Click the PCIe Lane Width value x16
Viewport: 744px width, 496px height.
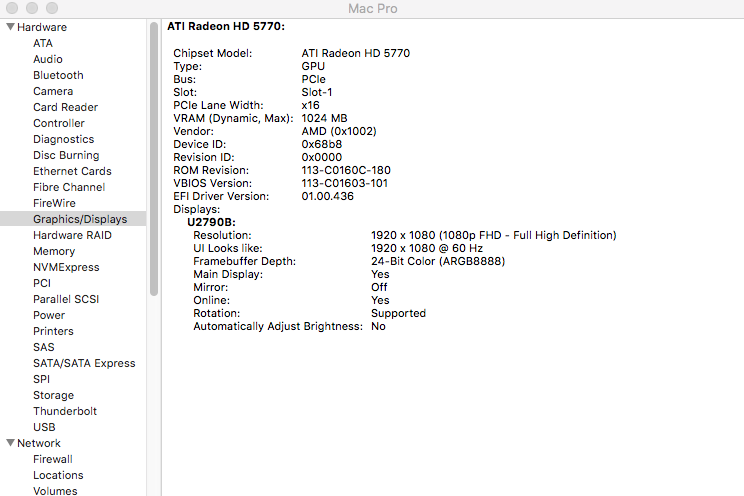point(310,105)
